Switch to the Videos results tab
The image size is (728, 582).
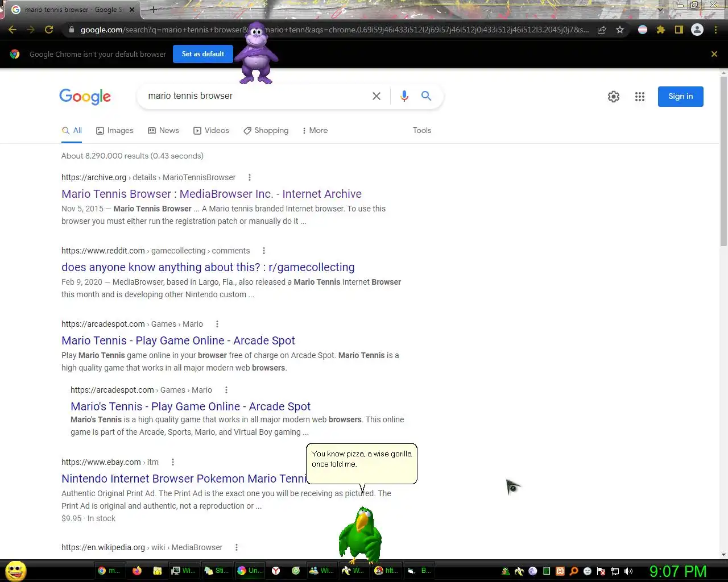point(211,131)
